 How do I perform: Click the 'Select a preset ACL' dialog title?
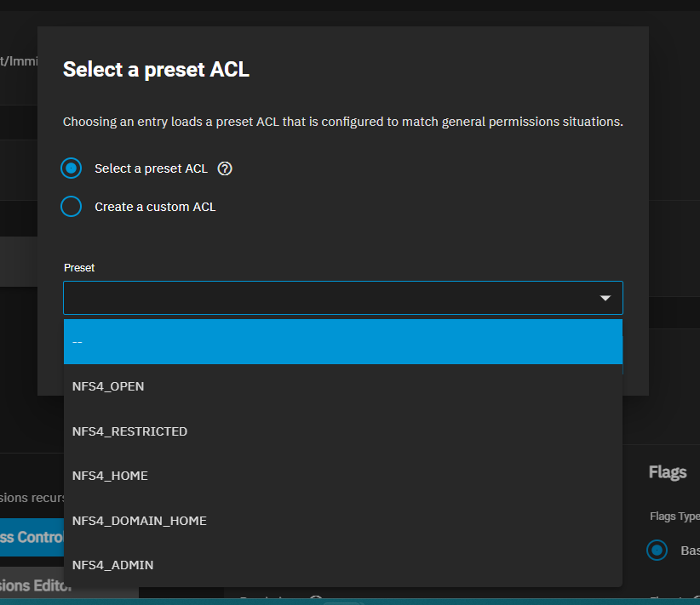pos(156,70)
